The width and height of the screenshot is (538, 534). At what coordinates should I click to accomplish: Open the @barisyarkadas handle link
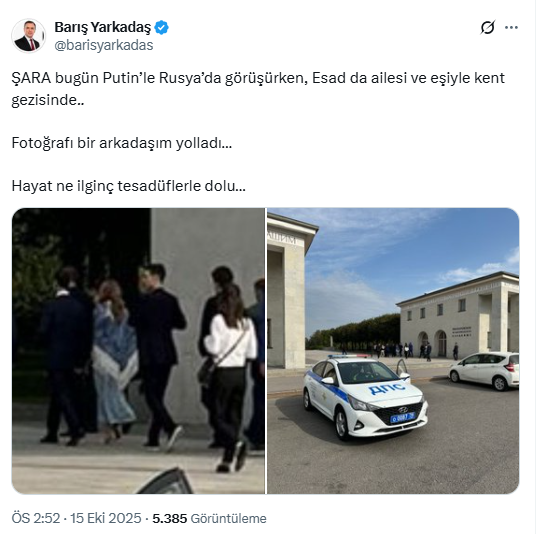[x=104, y=45]
